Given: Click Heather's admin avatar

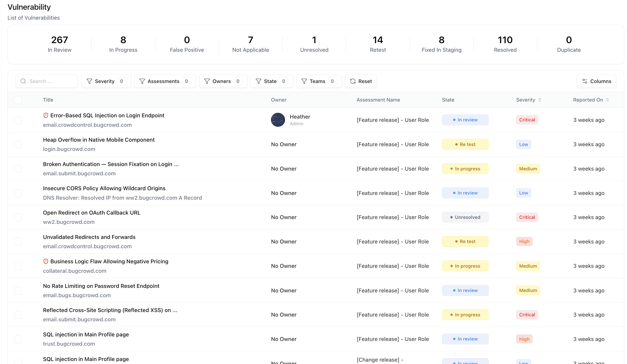Looking at the screenshot, I should [x=278, y=120].
